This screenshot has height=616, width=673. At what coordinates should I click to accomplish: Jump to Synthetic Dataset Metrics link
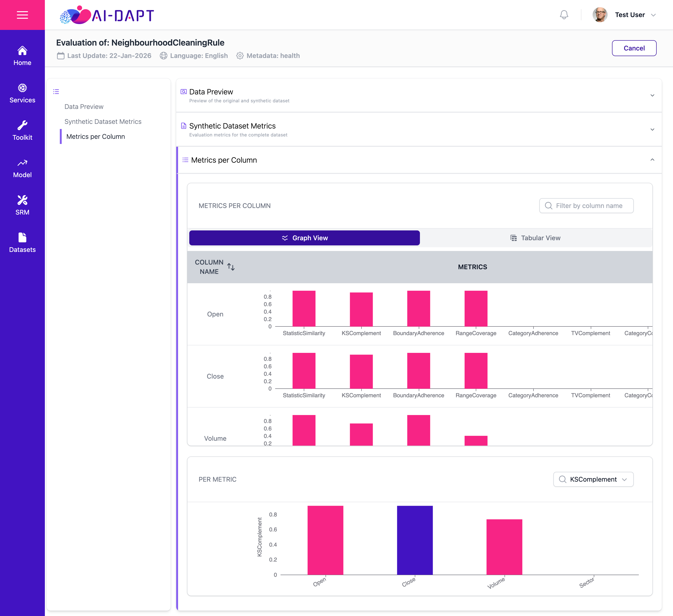103,122
